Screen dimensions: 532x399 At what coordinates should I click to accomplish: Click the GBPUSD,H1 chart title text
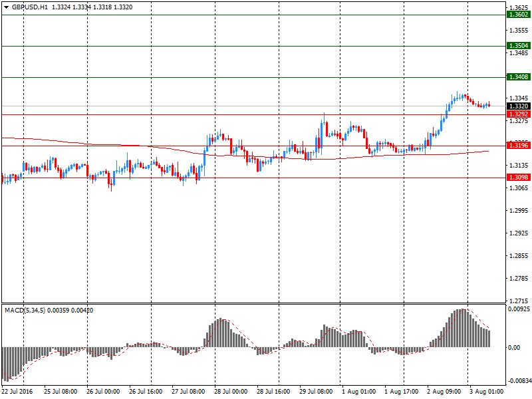point(30,7)
